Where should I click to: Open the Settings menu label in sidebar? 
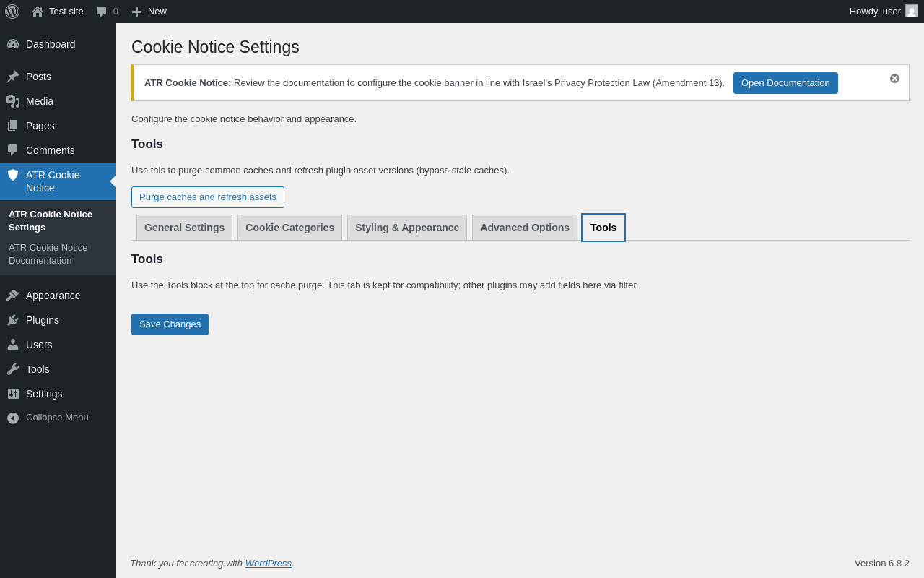[44, 394]
